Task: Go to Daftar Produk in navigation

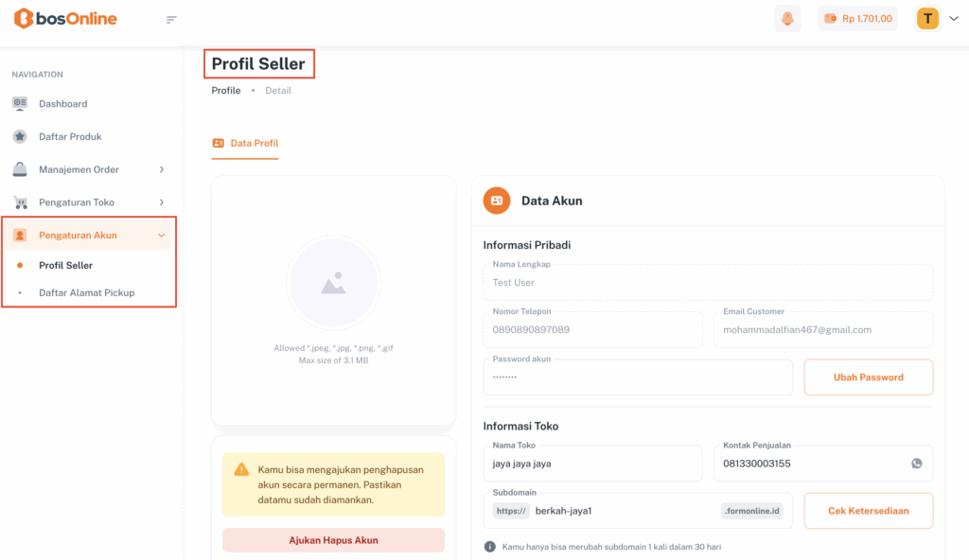Action: 70,136
